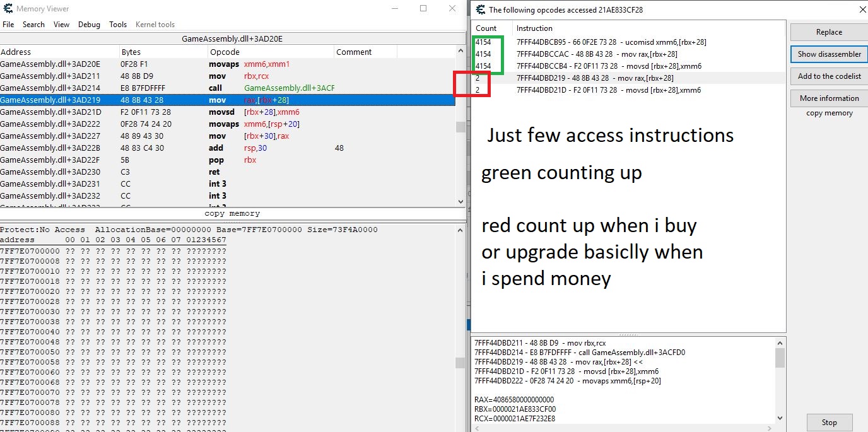Click the Cheat Engine icon in opcodes window title
Viewport: 868px width, 432px height.
[x=481, y=9]
